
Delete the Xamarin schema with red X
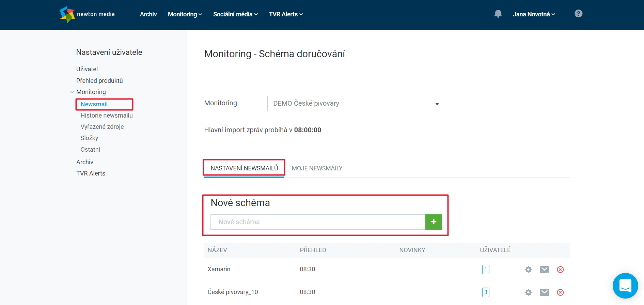coord(560,270)
